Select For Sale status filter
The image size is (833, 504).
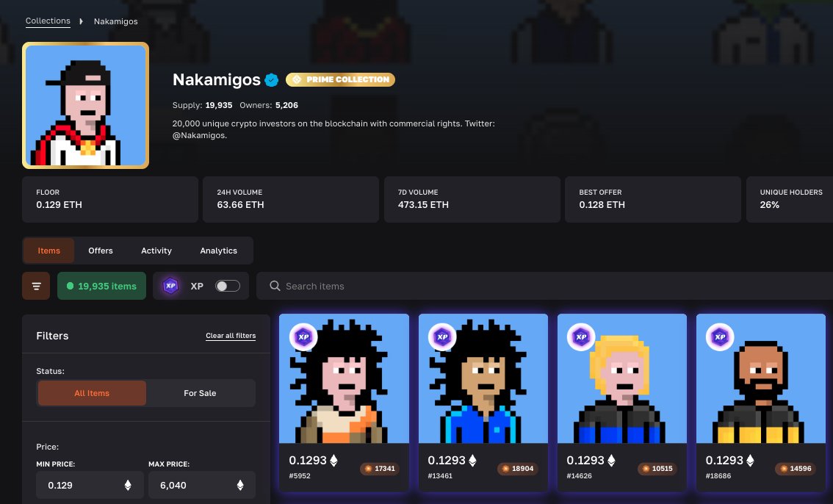200,393
